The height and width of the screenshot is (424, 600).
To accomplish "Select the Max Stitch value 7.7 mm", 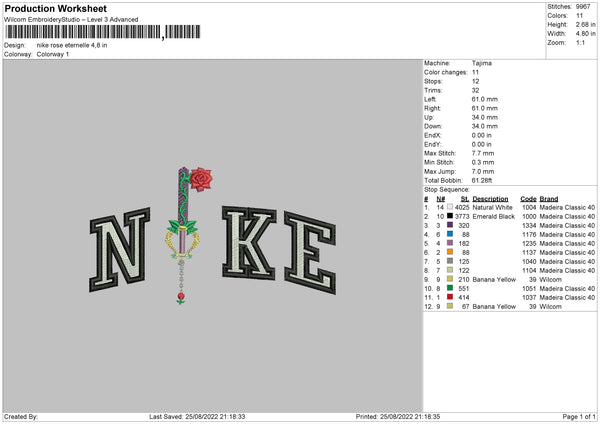I will pos(483,153).
